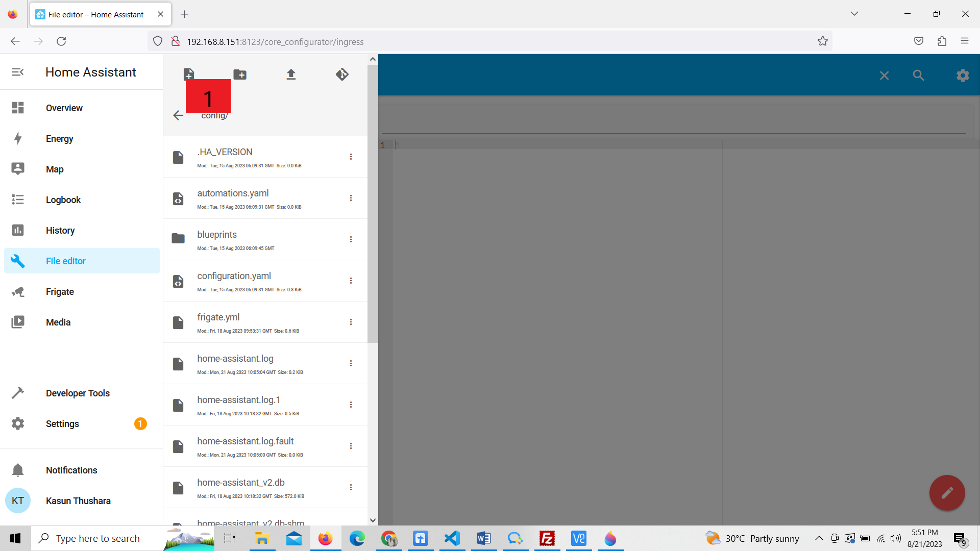
Task: Open the Media panel
Action: point(82,322)
